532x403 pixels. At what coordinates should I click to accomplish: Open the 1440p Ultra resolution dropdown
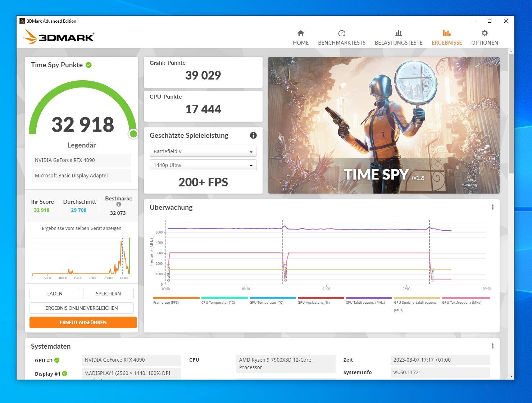203,165
